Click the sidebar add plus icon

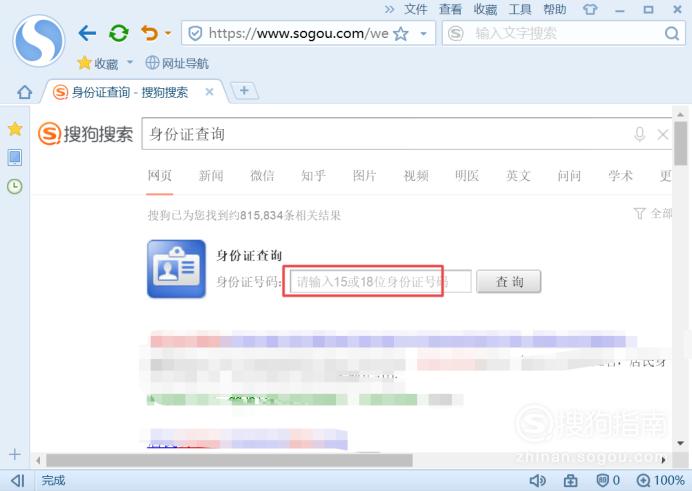tap(15, 454)
